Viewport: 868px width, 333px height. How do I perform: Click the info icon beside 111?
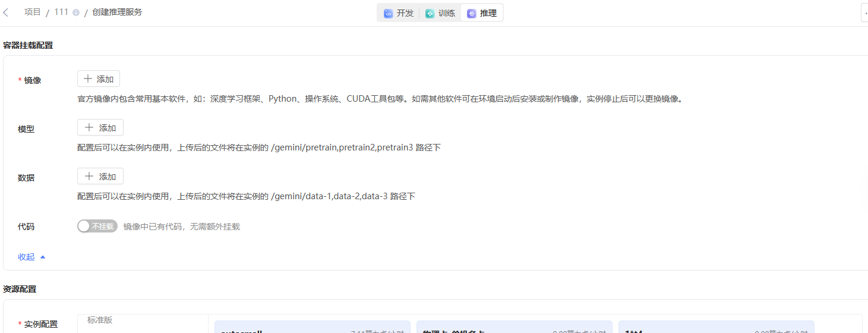[x=76, y=12]
